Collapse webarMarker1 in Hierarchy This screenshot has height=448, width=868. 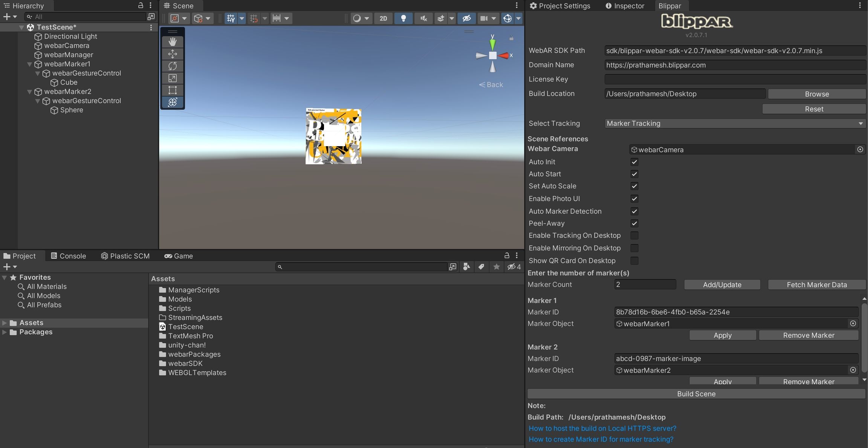click(x=29, y=64)
